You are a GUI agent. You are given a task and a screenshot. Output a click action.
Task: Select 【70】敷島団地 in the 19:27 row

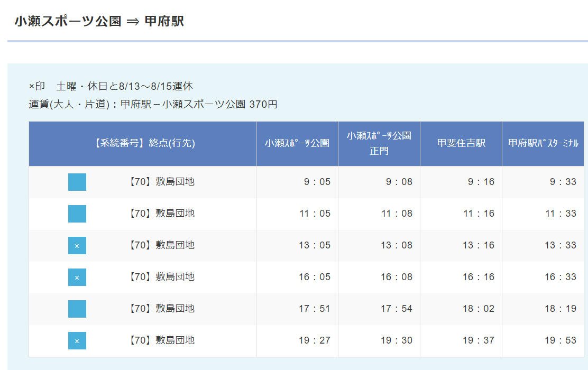[x=161, y=340]
